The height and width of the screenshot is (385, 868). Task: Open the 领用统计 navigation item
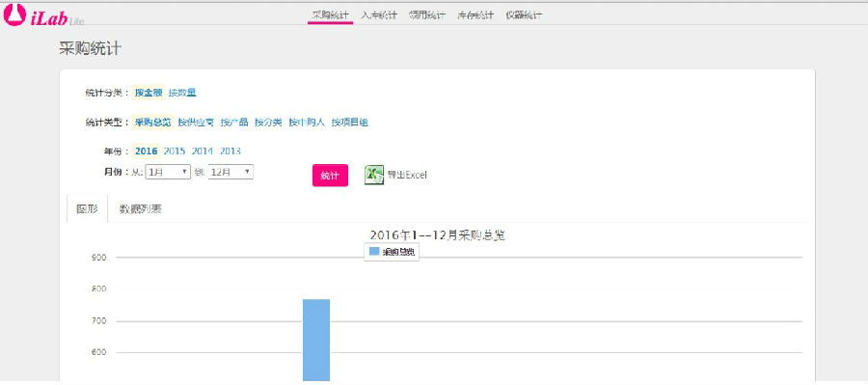(x=427, y=15)
